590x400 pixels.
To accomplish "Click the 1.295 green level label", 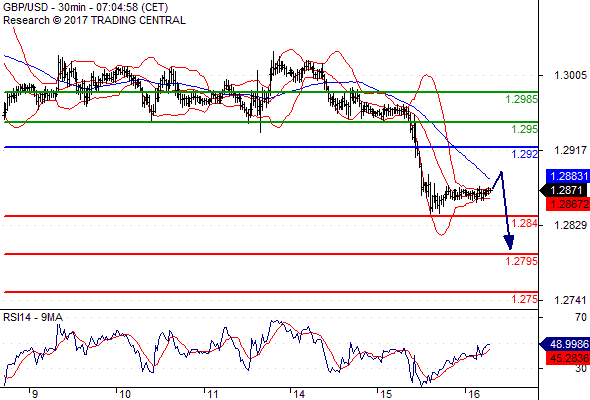I will 524,129.
